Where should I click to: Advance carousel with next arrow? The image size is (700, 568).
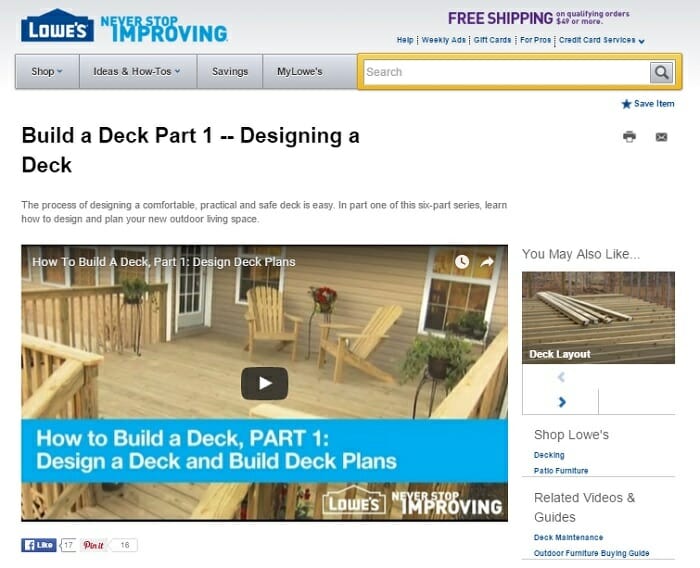point(562,402)
